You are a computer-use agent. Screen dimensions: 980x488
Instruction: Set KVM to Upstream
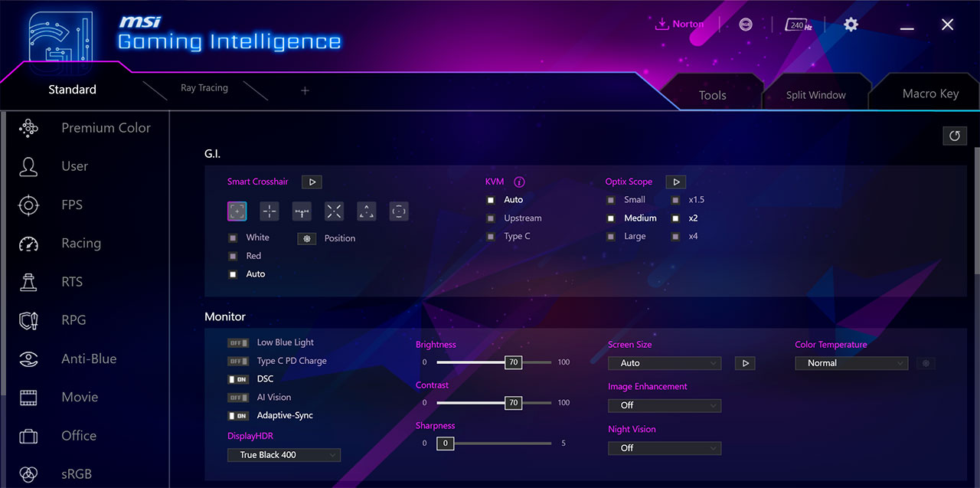click(491, 218)
